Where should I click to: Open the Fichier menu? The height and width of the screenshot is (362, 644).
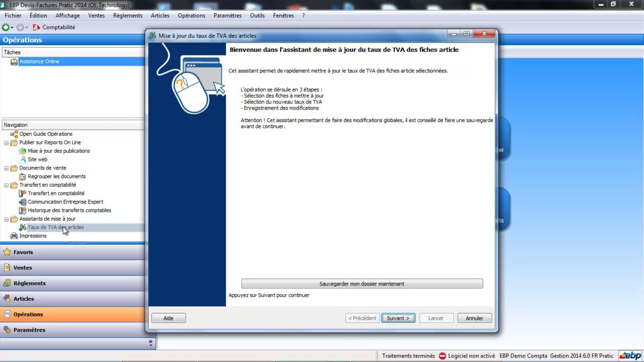tap(13, 16)
